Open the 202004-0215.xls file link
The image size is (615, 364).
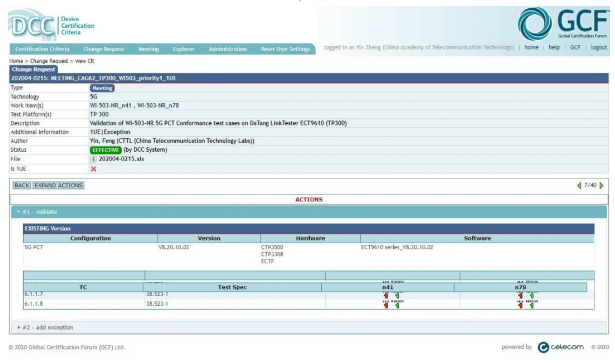[x=121, y=159]
